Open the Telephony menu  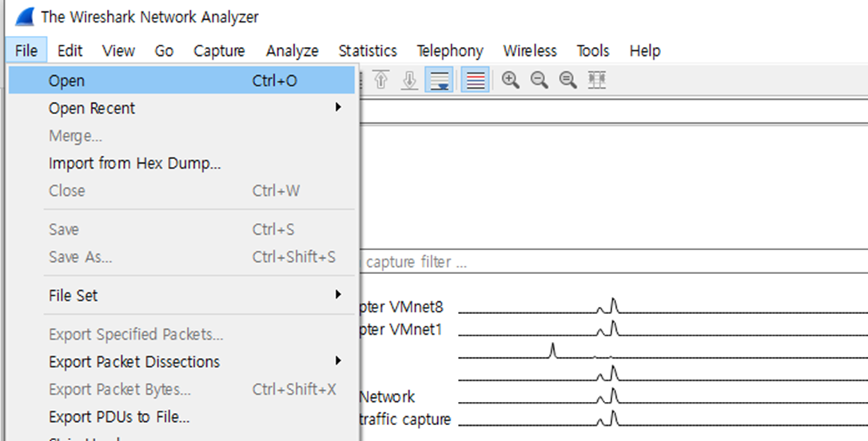tap(450, 51)
